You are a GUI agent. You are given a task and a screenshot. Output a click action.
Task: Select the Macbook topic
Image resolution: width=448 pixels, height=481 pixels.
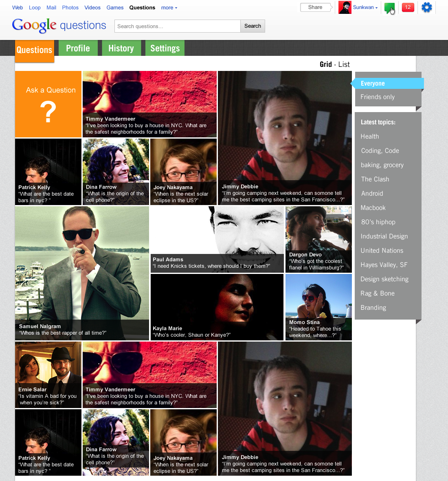(x=373, y=207)
